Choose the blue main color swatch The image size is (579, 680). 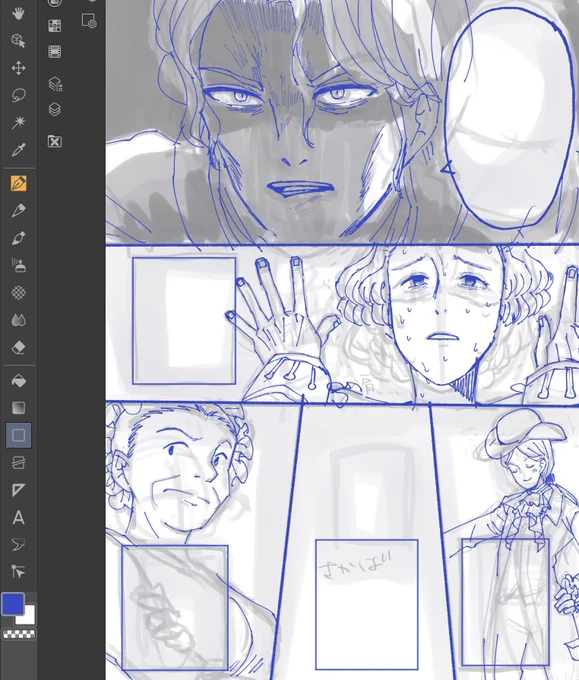tap(13, 604)
